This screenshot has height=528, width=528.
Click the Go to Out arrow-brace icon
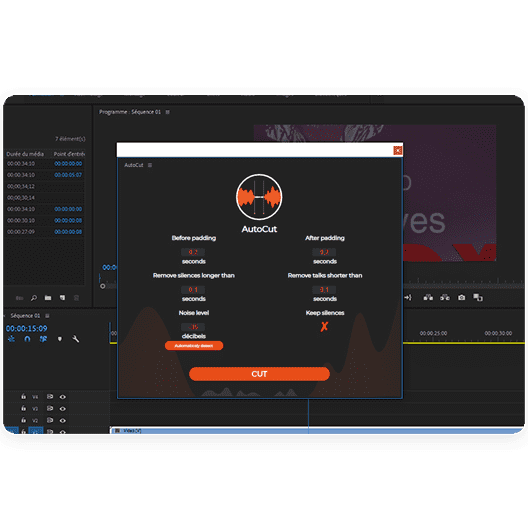[408, 297]
